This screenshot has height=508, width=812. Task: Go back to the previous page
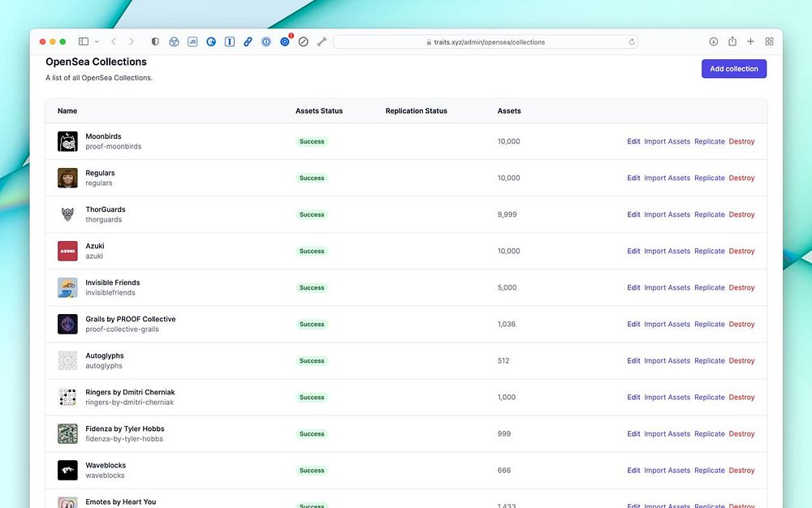coord(114,41)
